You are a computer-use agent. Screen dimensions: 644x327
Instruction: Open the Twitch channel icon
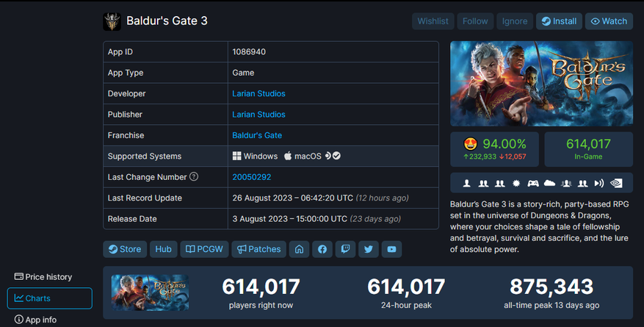tap(345, 249)
